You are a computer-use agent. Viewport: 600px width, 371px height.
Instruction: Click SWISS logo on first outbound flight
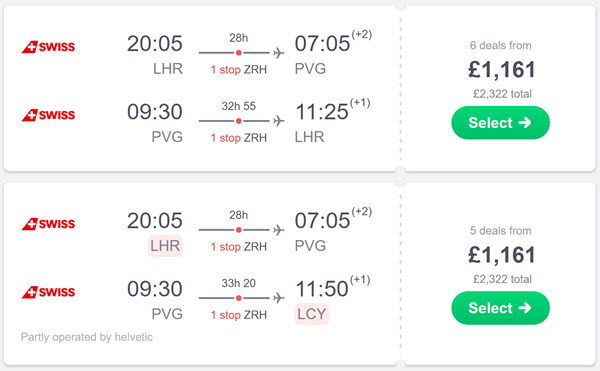[48, 47]
